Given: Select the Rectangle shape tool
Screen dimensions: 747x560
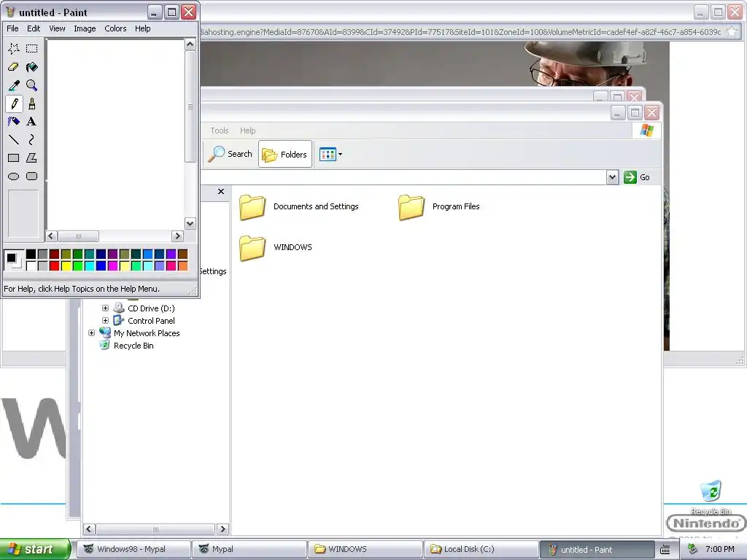Looking at the screenshot, I should [x=14, y=157].
